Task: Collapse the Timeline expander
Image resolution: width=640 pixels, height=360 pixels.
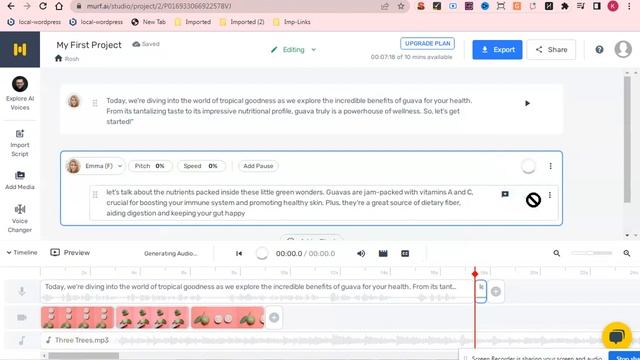Action: click(x=22, y=253)
